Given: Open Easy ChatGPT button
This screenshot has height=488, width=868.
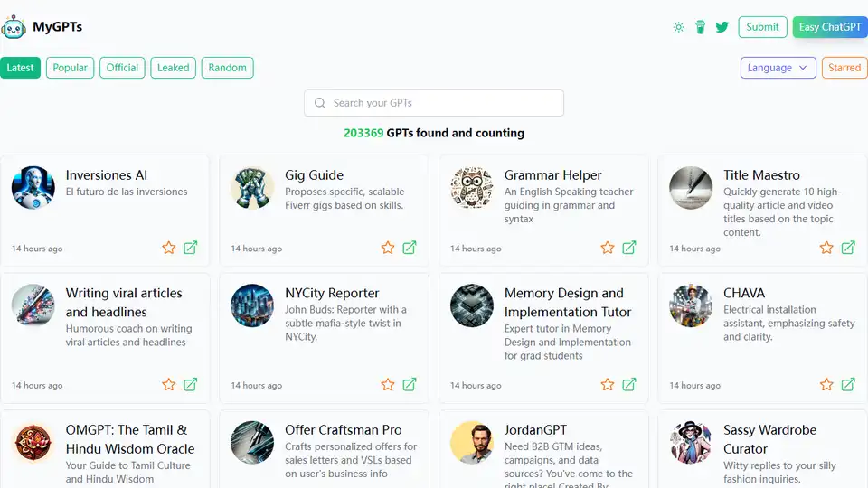Looking at the screenshot, I should click(829, 27).
